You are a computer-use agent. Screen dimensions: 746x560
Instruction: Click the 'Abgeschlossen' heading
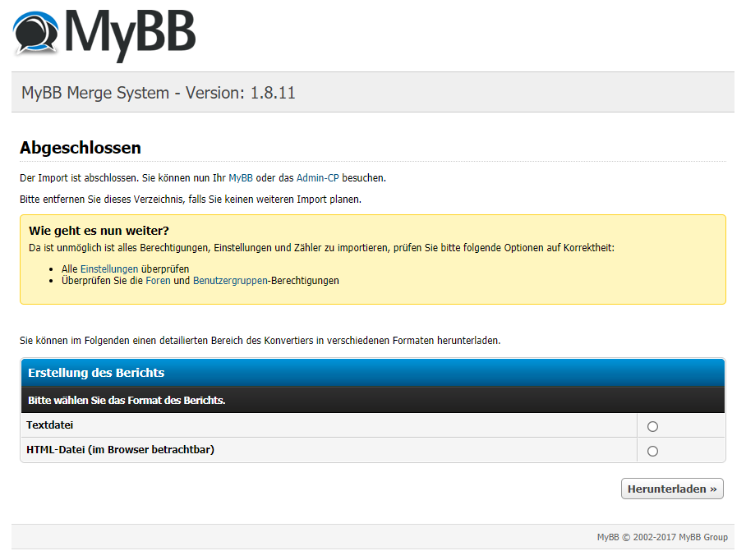pos(81,148)
